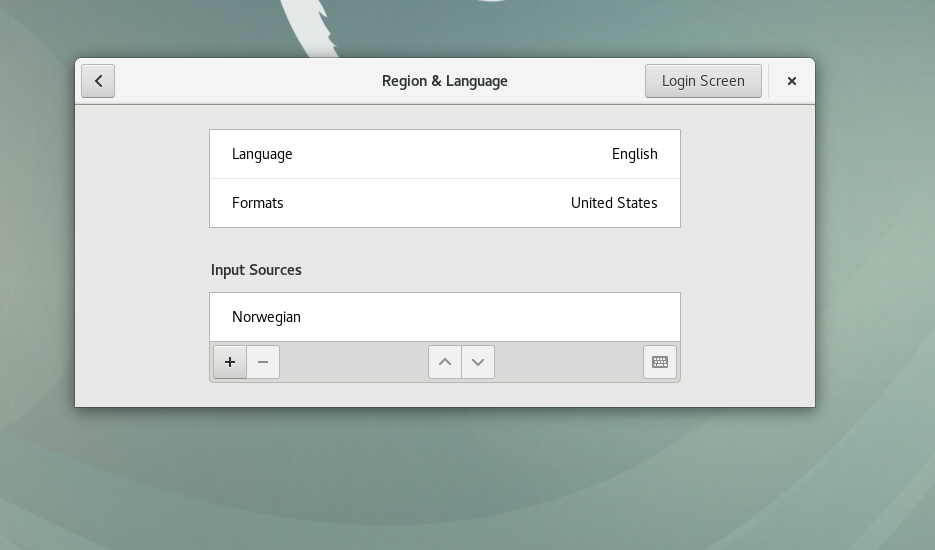935x550 pixels.
Task: Move input source up with arrow
Action: (x=445, y=362)
